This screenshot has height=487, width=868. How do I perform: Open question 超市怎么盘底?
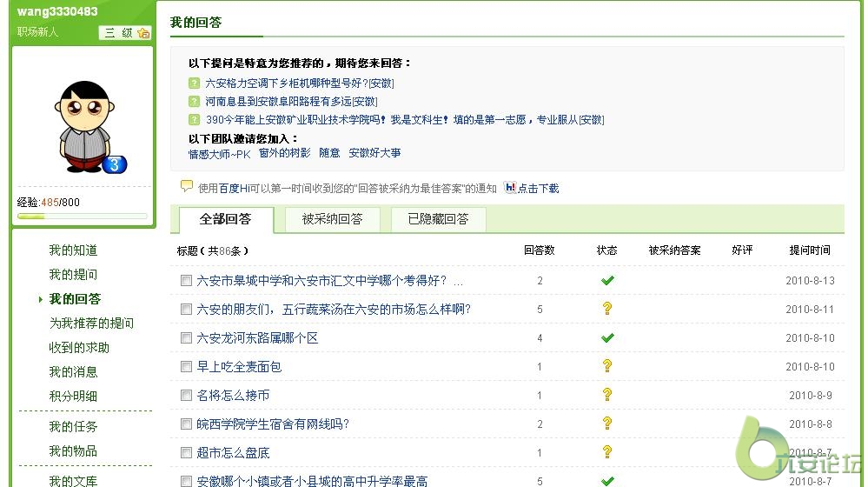[233, 453]
